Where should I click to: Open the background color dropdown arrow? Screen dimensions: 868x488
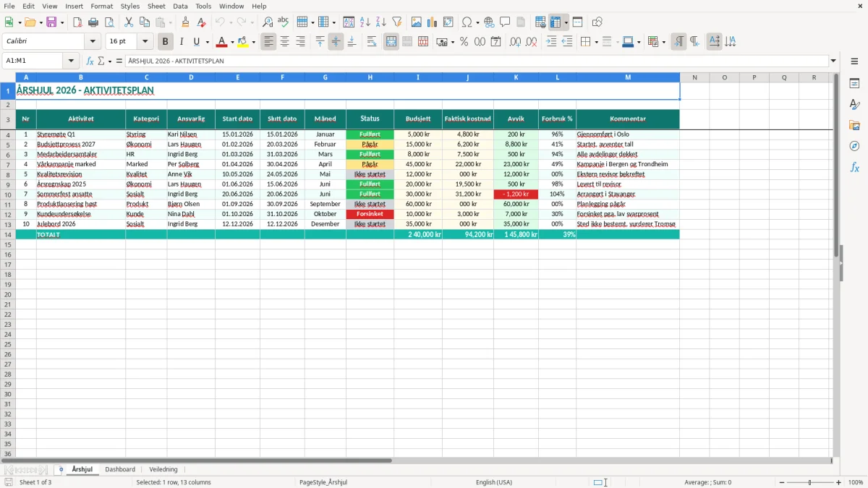[254, 42]
